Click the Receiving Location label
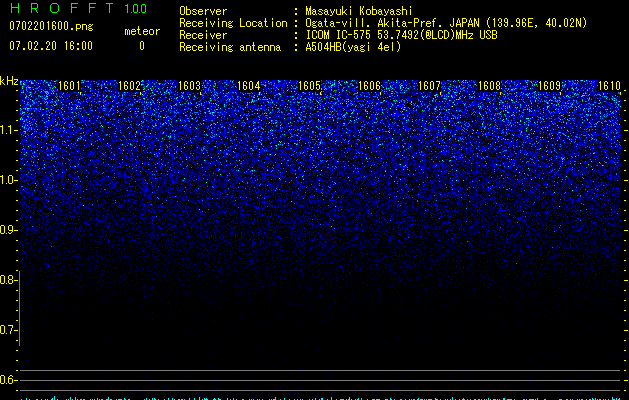Image resolution: width=629 pixels, height=400 pixels. pos(233,23)
